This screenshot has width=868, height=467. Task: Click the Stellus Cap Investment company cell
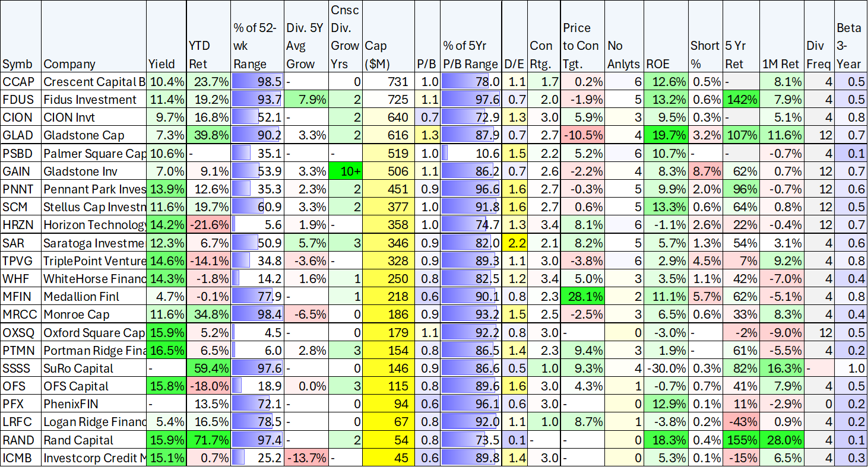[x=94, y=207]
